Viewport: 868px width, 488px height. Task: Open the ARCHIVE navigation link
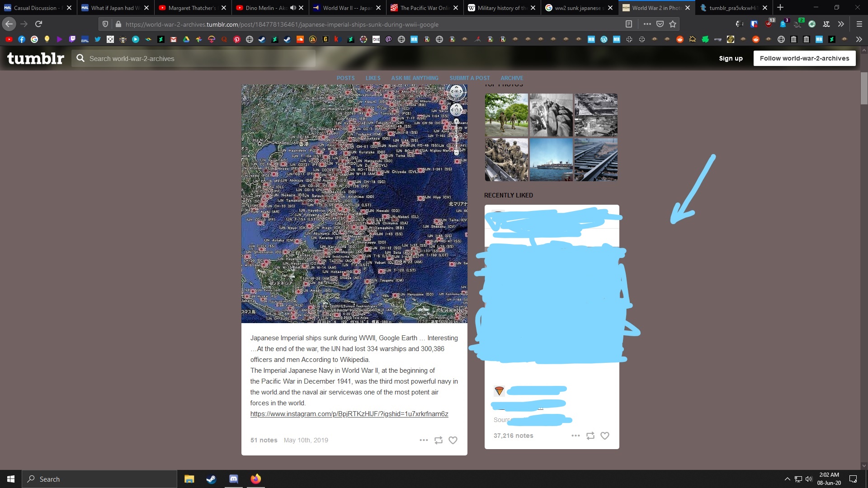[x=512, y=78]
